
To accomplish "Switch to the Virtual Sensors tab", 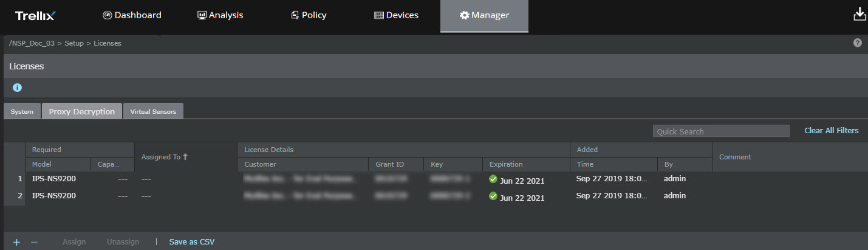I will point(153,111).
